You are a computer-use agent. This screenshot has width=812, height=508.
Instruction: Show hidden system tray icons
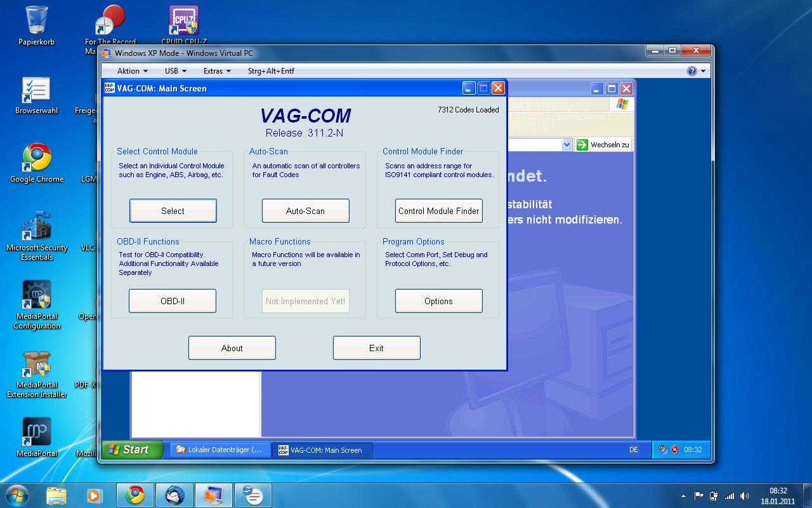[683, 496]
